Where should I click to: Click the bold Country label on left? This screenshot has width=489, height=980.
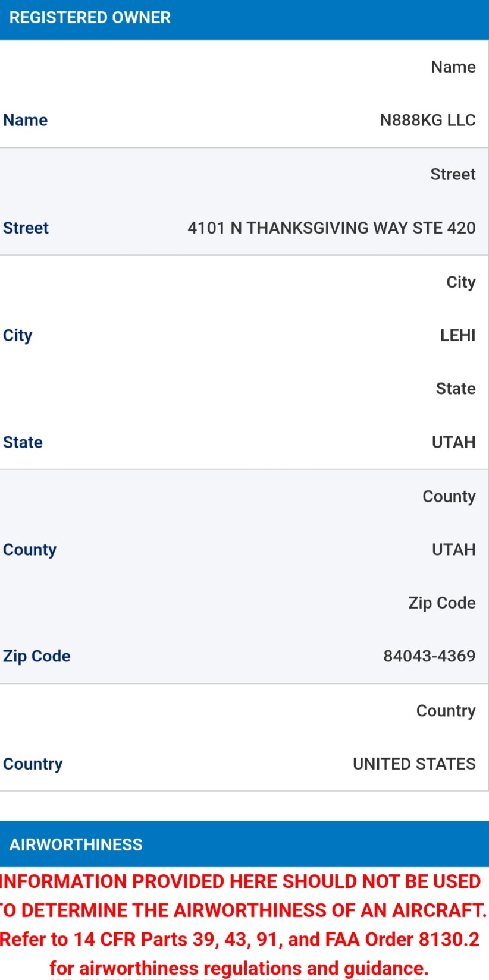tap(33, 764)
